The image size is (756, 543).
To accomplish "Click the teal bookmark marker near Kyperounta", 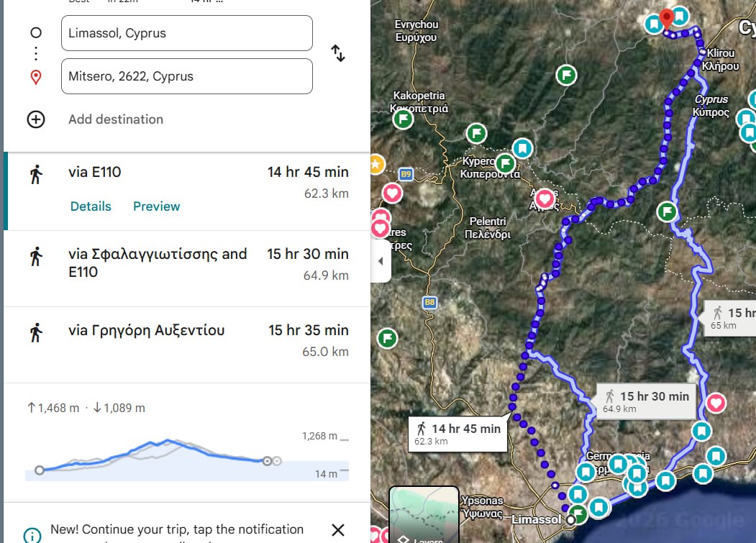I will (523, 149).
